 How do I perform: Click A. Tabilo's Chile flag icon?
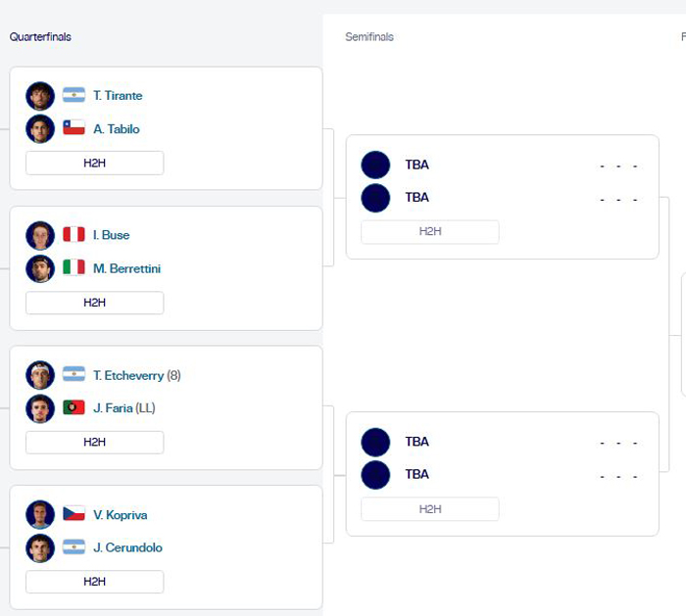73,128
